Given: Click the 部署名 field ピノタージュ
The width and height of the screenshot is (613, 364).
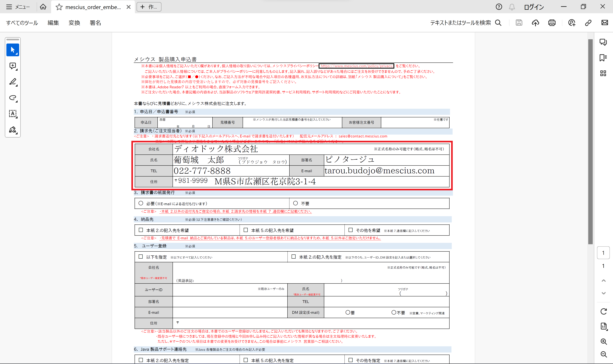Looking at the screenshot, I should pyautogui.click(x=387, y=160).
